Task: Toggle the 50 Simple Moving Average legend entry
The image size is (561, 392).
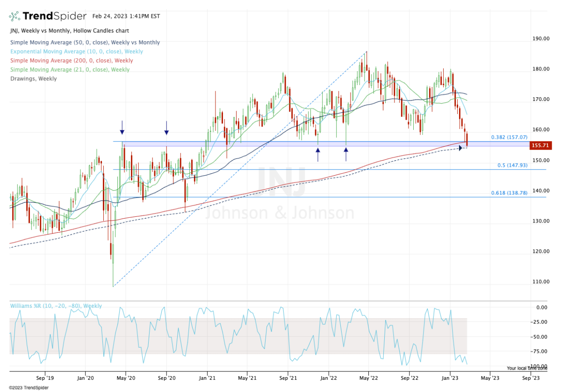Action: click(85, 43)
